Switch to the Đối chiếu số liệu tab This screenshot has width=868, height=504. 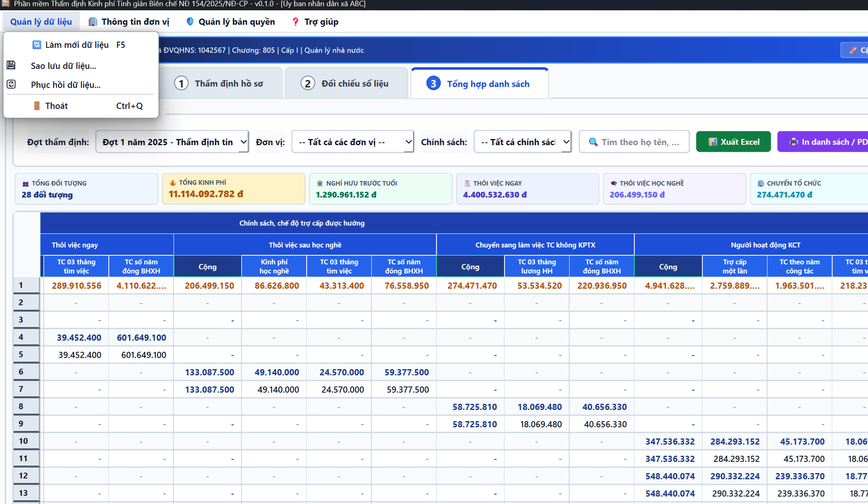(x=346, y=83)
